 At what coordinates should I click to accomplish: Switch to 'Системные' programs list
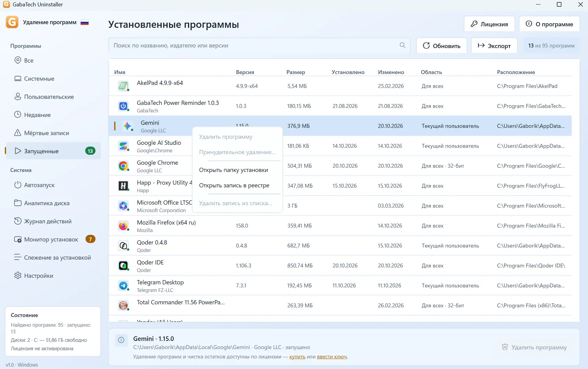53,79
